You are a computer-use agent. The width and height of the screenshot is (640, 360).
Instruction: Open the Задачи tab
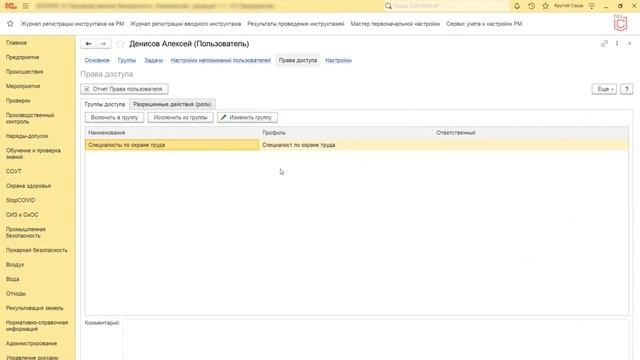153,60
